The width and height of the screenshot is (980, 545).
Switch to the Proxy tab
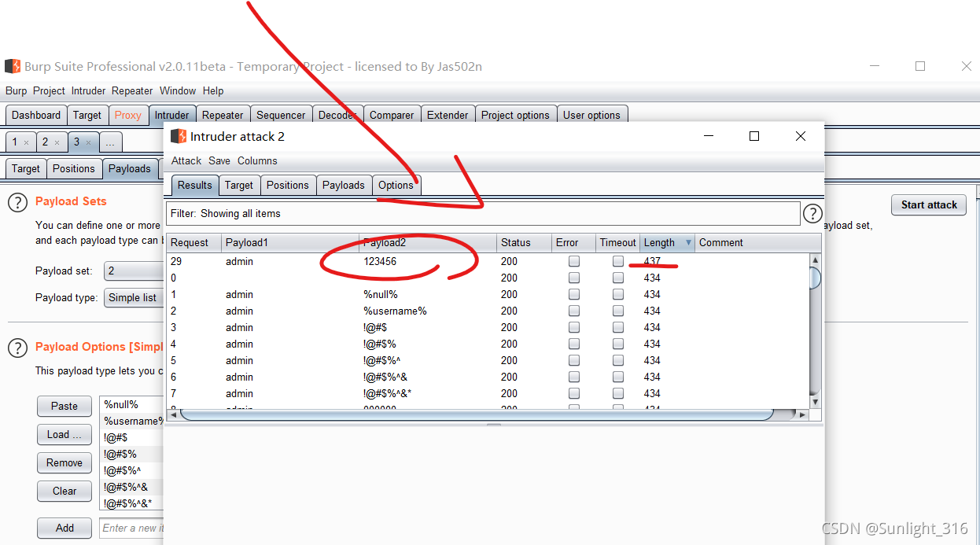[x=127, y=115]
